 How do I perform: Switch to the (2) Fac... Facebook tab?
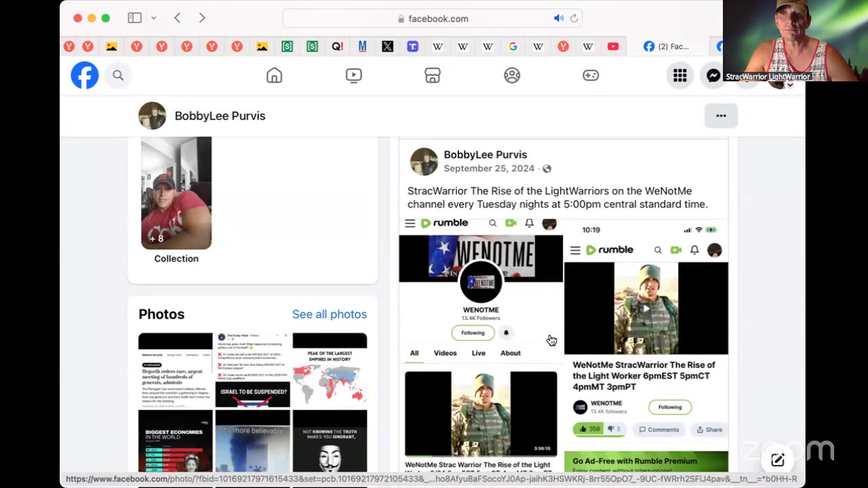click(668, 46)
